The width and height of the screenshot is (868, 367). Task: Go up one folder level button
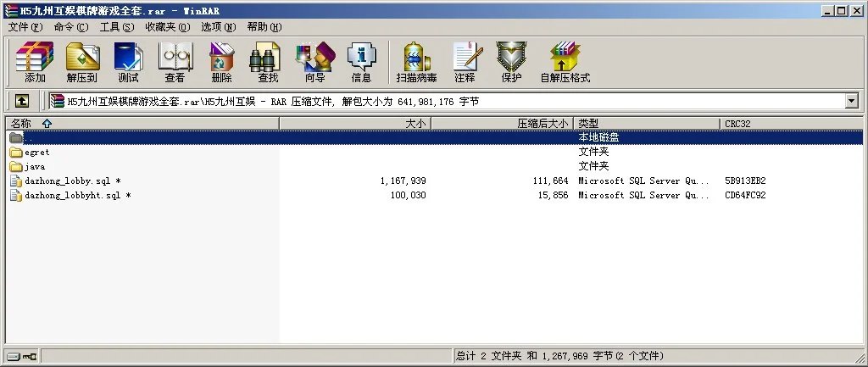[x=22, y=101]
